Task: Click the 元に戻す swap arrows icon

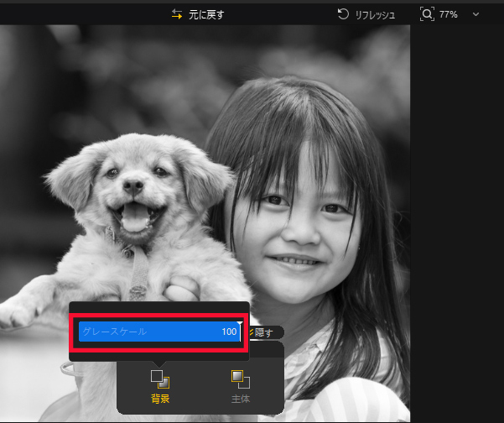Action: 176,14
